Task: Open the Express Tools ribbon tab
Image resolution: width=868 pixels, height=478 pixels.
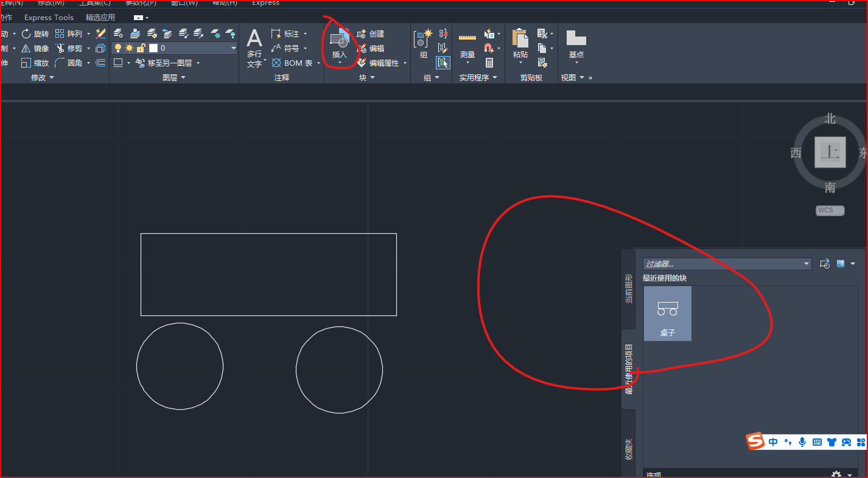Action: [49, 18]
